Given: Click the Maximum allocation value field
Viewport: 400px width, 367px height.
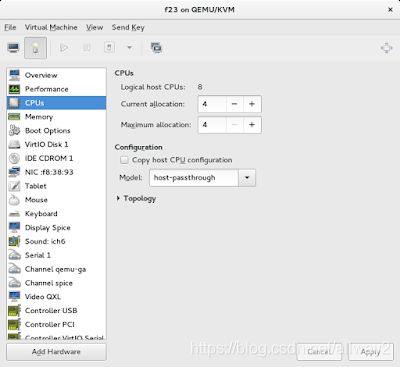Looking at the screenshot, I should [212, 125].
